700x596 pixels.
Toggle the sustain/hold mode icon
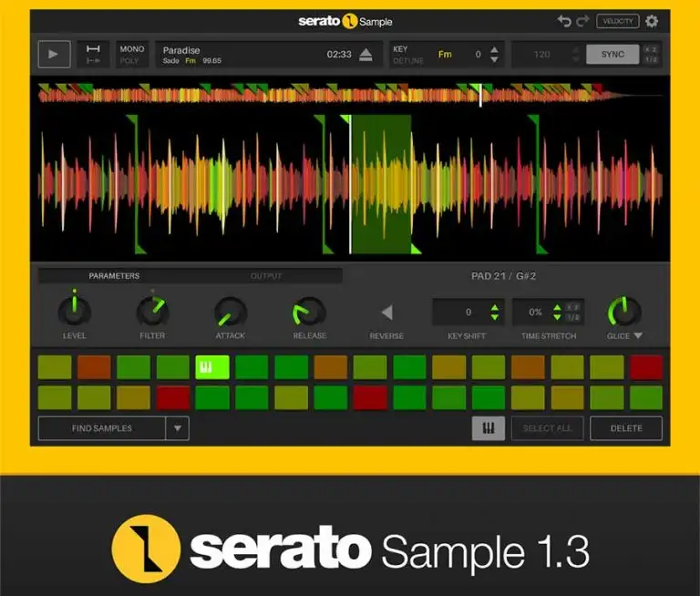pyautogui.click(x=93, y=48)
